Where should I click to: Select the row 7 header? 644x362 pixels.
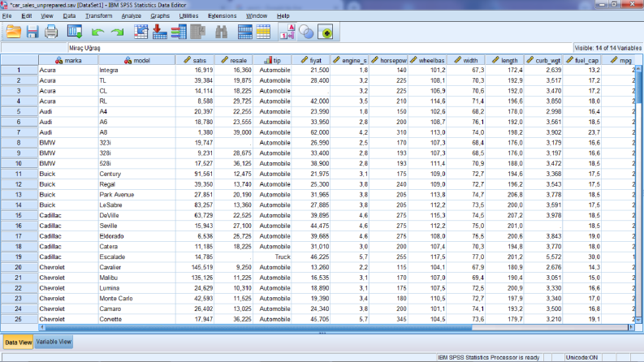point(19,132)
